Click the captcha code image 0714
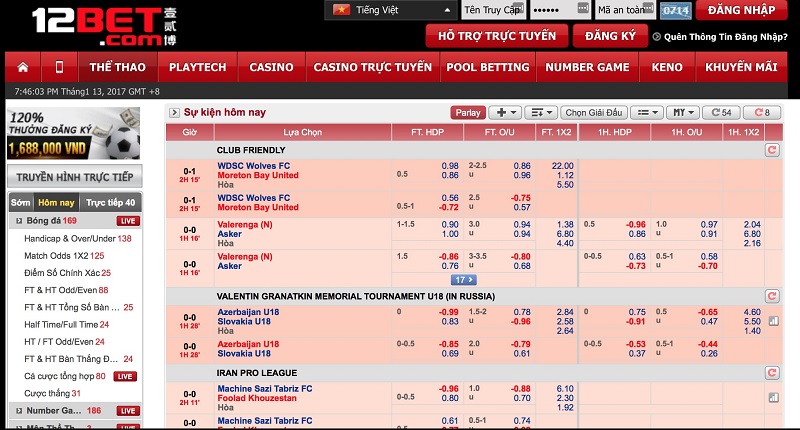 point(676,11)
